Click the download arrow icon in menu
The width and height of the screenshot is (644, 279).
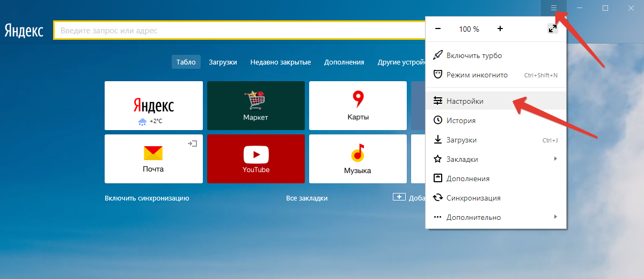pos(437,140)
